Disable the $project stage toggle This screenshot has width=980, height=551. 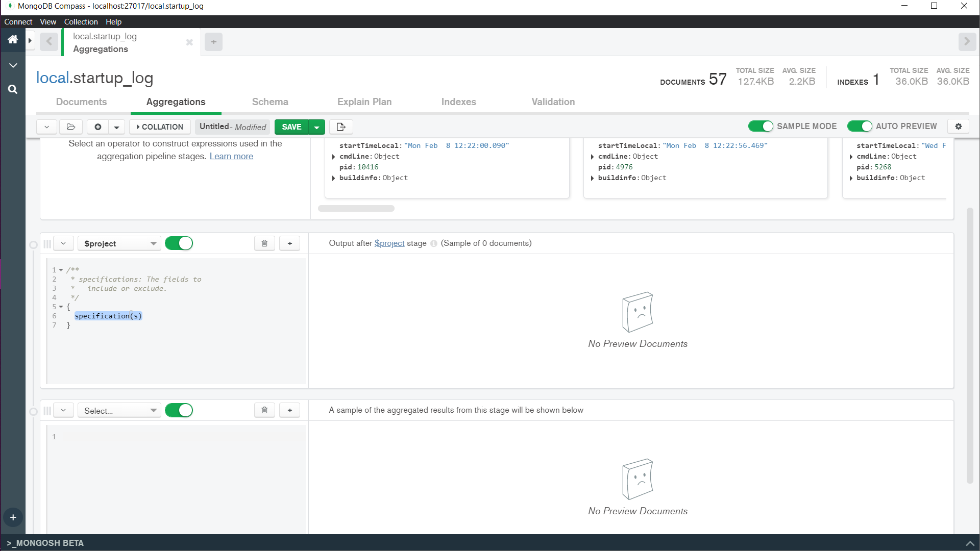point(179,243)
